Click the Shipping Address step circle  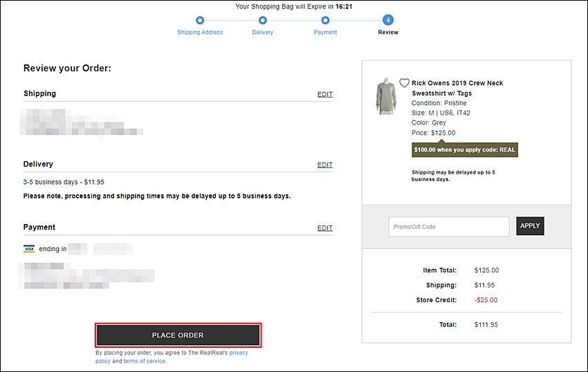coord(200,20)
